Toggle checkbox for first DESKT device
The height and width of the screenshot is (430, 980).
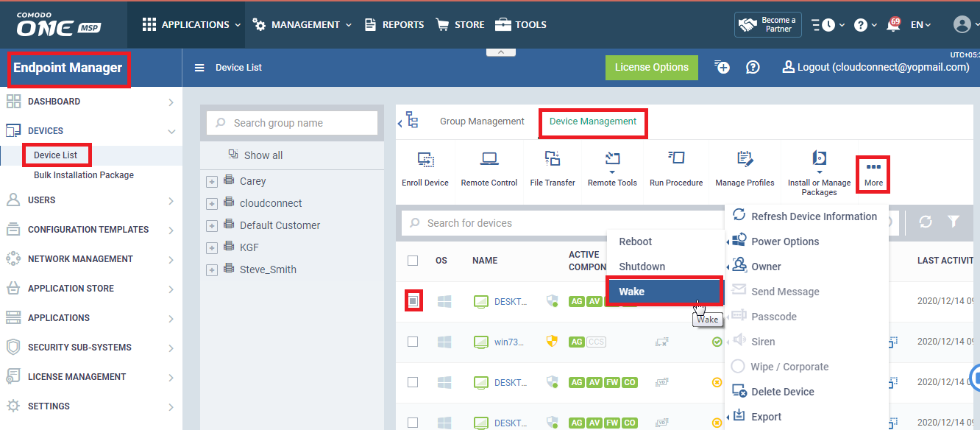[413, 300]
